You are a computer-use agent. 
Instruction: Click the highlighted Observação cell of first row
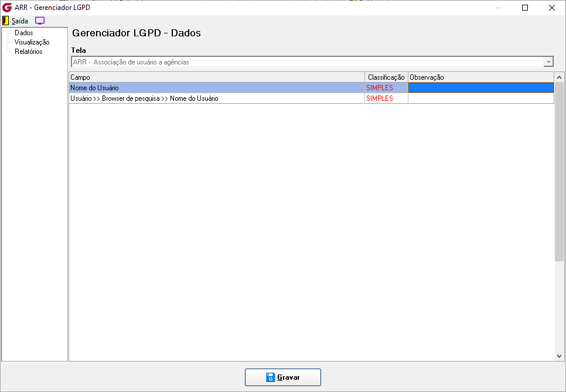pyautogui.click(x=481, y=88)
